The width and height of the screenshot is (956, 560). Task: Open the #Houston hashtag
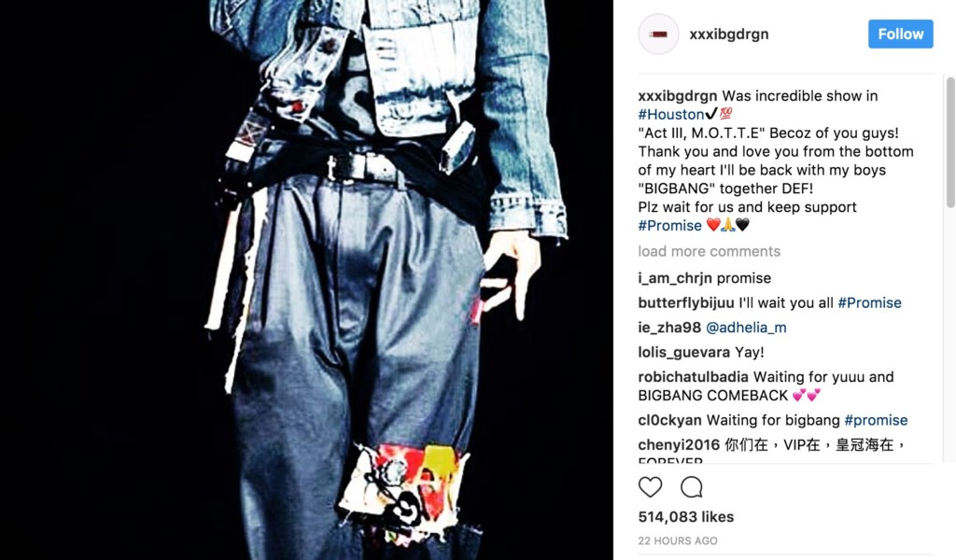[x=670, y=114]
